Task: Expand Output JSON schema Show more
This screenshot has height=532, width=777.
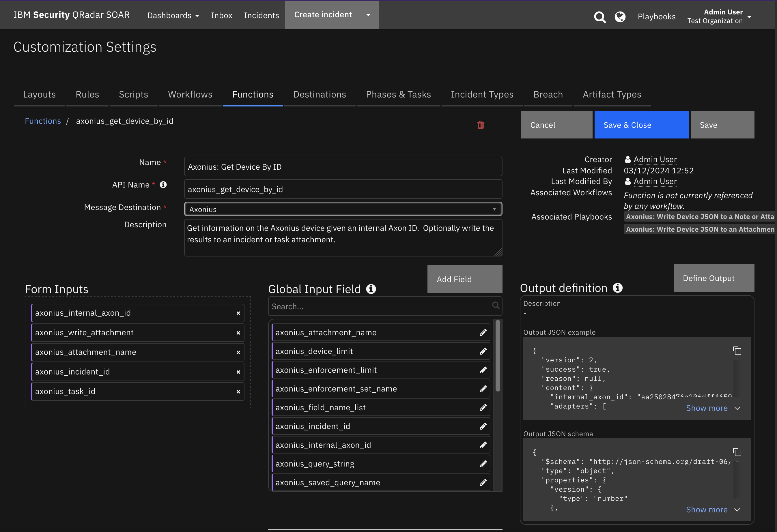Action: (x=713, y=509)
